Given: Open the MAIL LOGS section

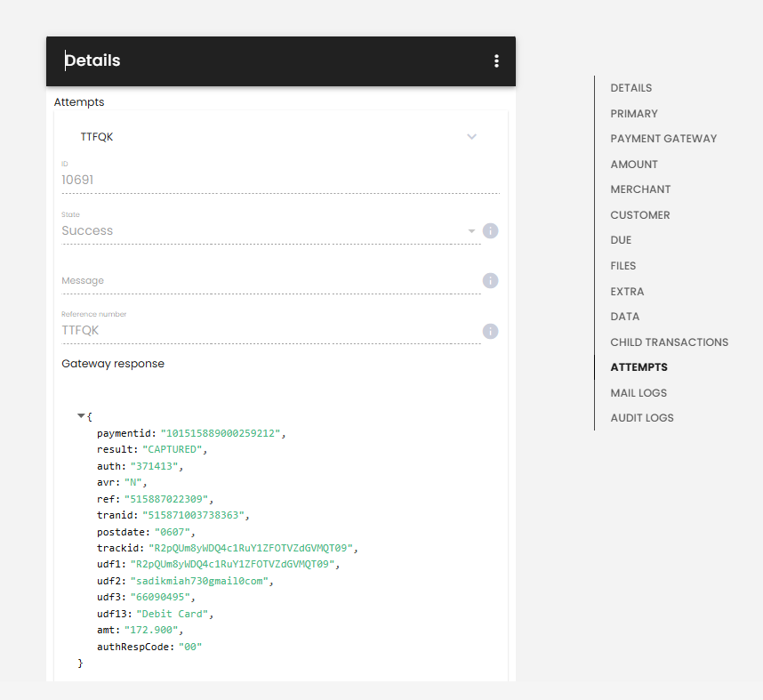Looking at the screenshot, I should point(639,393).
